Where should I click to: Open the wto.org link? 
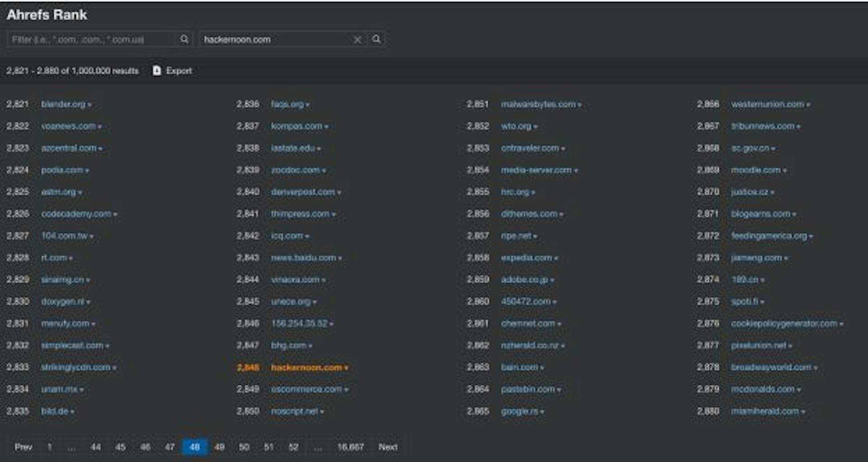(516, 126)
